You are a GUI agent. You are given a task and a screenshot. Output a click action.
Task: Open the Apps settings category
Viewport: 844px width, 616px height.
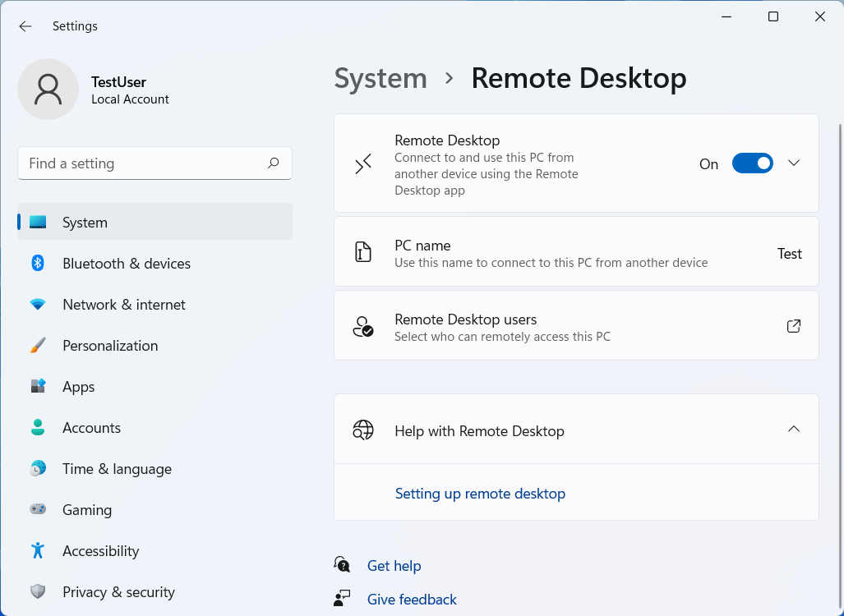tap(79, 387)
